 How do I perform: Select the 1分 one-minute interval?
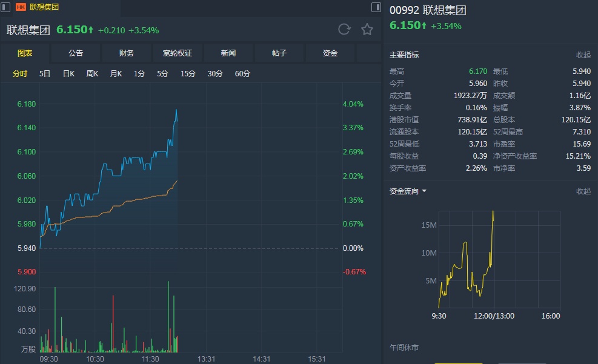[x=139, y=73]
